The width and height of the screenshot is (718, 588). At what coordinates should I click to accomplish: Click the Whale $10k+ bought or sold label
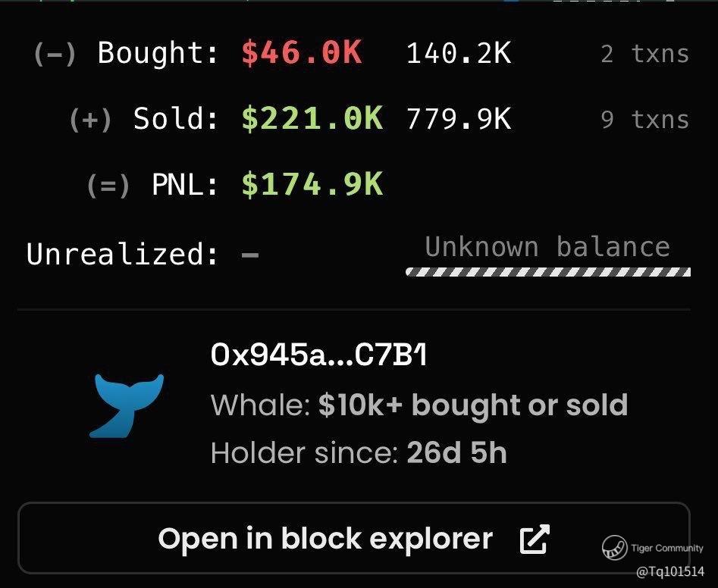pyautogui.click(x=419, y=405)
